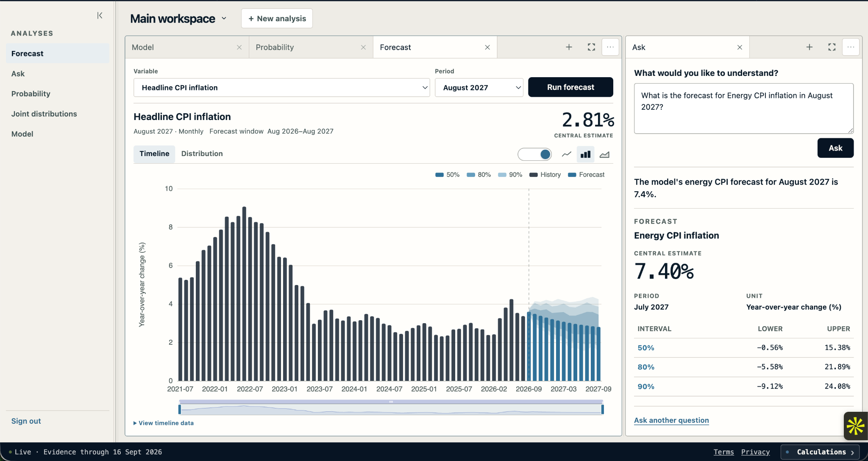Viewport: 868px width, 461px height.
Task: Switch to the Model tab
Action: click(x=187, y=47)
